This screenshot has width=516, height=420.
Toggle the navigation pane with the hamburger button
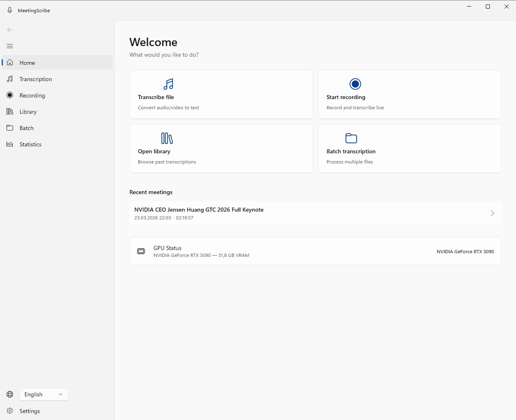click(10, 46)
